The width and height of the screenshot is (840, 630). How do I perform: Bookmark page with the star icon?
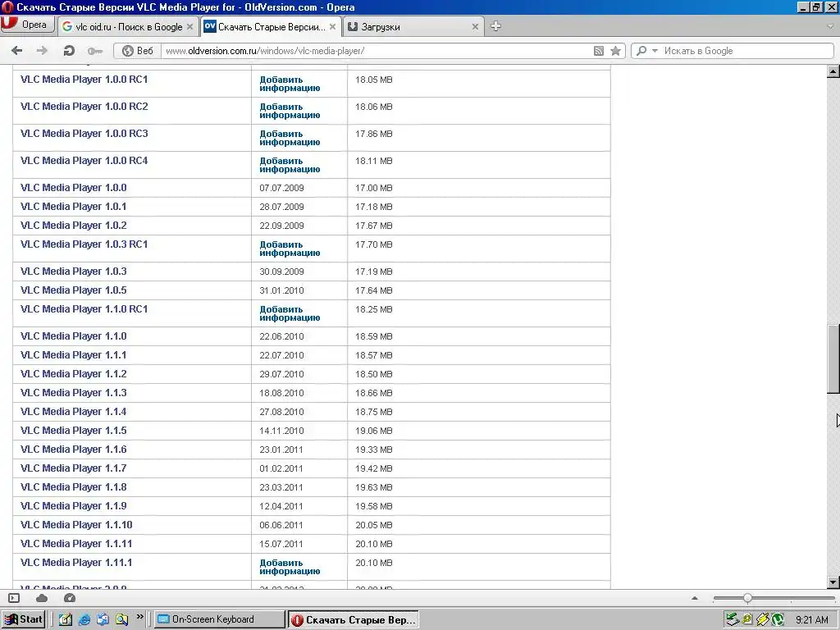[x=616, y=51]
